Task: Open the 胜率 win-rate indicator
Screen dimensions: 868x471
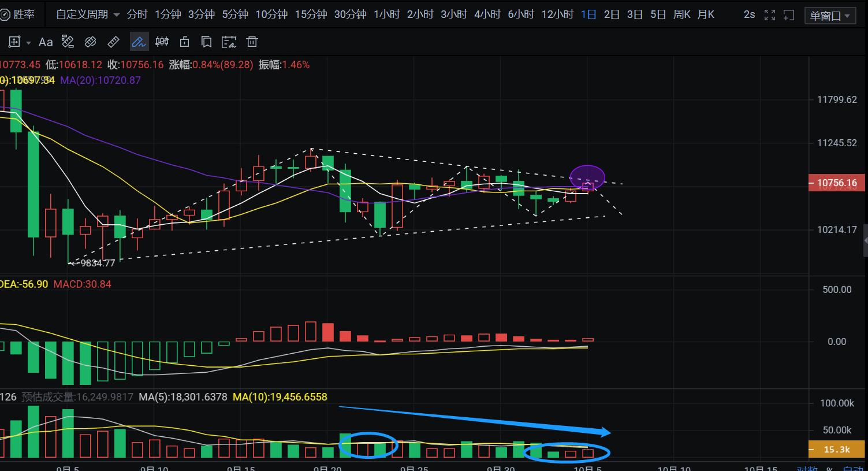Action: pos(17,14)
